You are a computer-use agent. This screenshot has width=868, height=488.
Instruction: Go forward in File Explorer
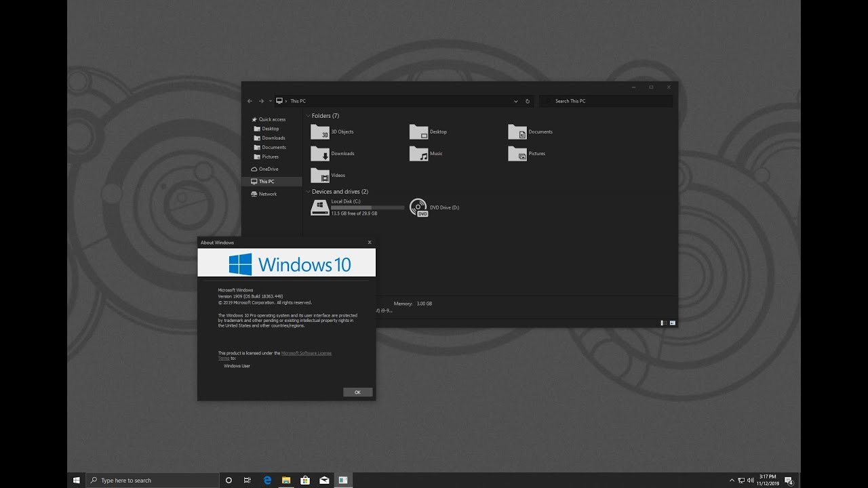click(261, 101)
